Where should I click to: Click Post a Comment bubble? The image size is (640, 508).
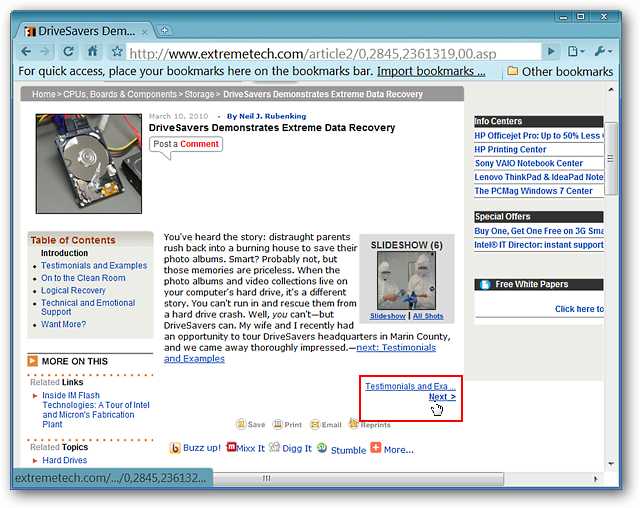(186, 144)
